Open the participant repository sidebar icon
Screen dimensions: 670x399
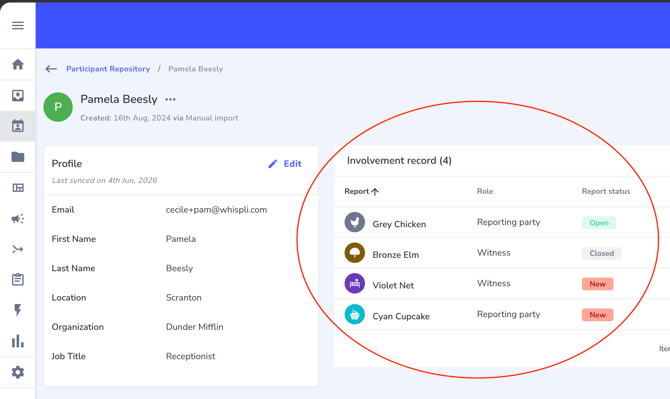18,126
